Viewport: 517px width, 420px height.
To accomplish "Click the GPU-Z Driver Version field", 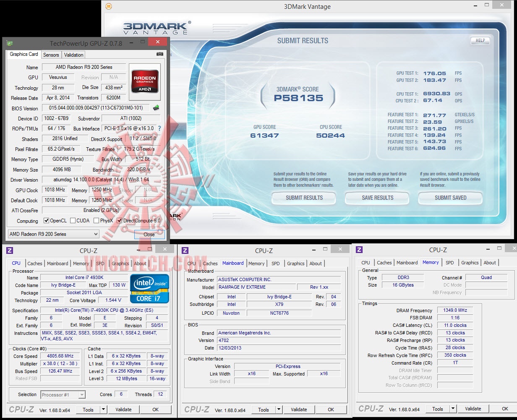I will tap(102, 180).
